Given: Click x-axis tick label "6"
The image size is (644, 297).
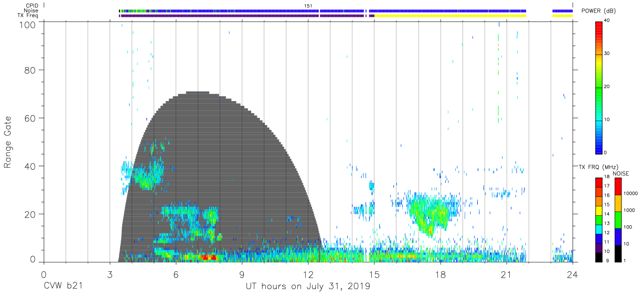Looking at the screenshot, I should (x=176, y=274).
